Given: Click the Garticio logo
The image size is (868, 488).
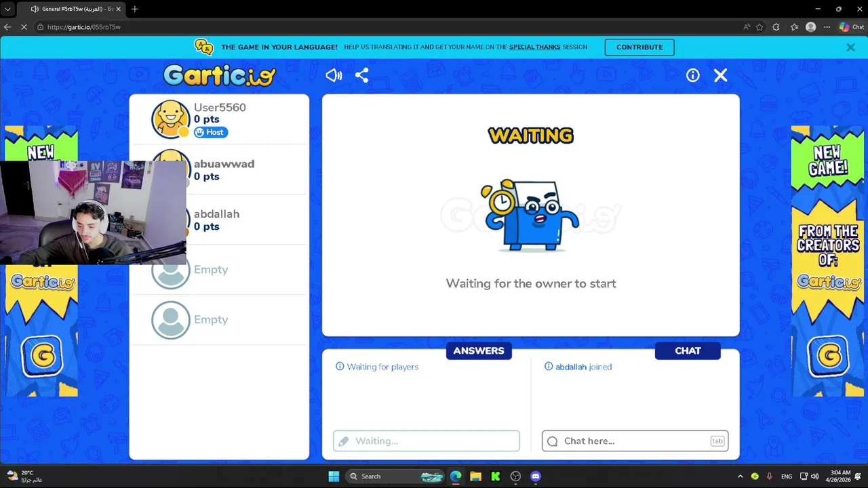Looking at the screenshot, I should (x=220, y=75).
